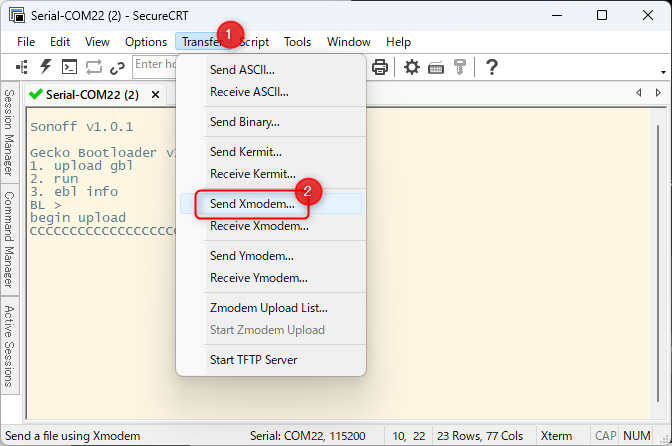This screenshot has height=446, width=672.
Task: Click '3. ebl info' terminal line
Action: [x=74, y=192]
